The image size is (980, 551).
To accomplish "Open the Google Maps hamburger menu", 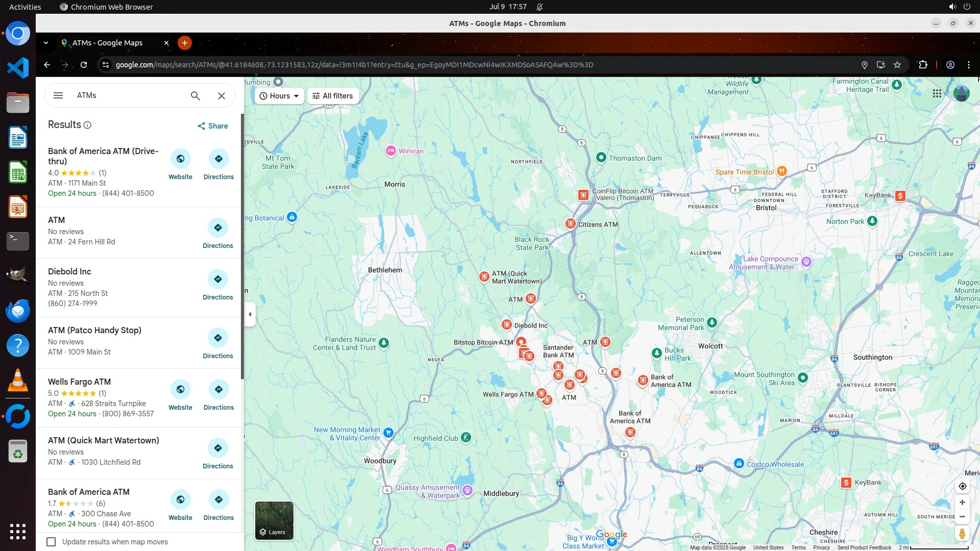I will (58, 96).
